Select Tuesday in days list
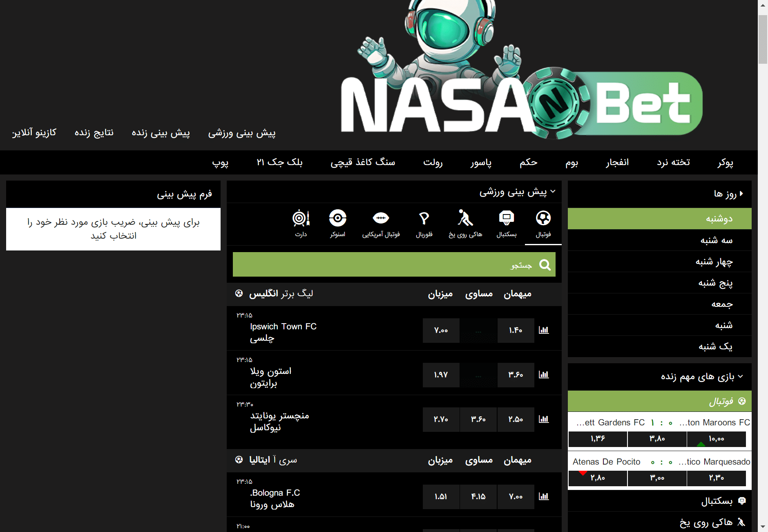Image resolution: width=768 pixels, height=532 pixels. point(659,240)
